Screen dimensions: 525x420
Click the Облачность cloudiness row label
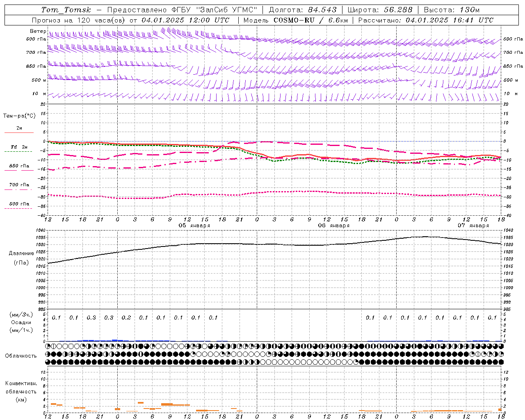point(21,356)
